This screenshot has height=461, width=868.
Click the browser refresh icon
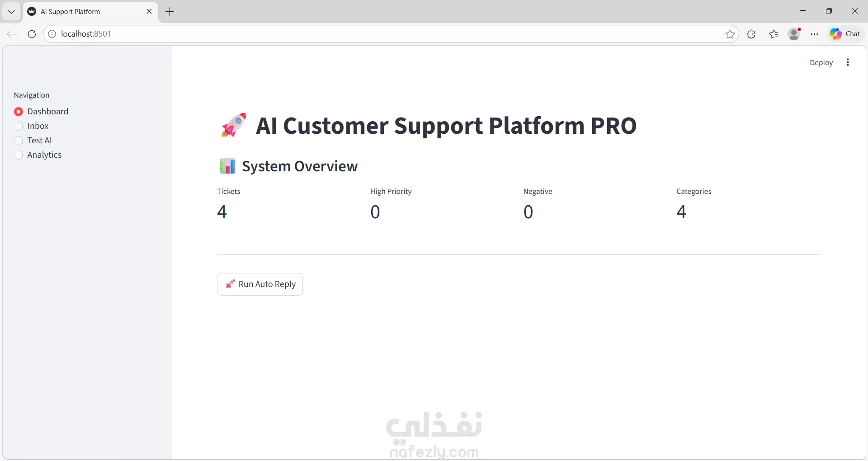(x=32, y=34)
